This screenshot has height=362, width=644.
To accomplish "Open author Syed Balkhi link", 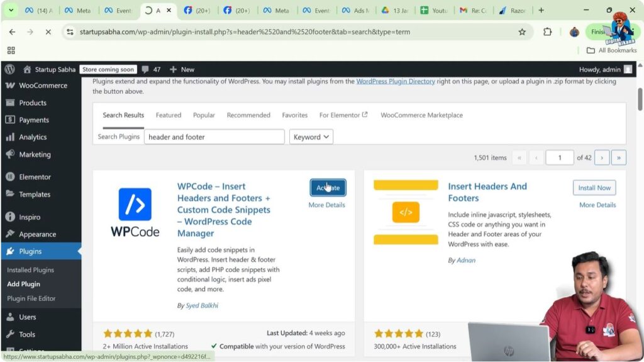I will click(202, 305).
